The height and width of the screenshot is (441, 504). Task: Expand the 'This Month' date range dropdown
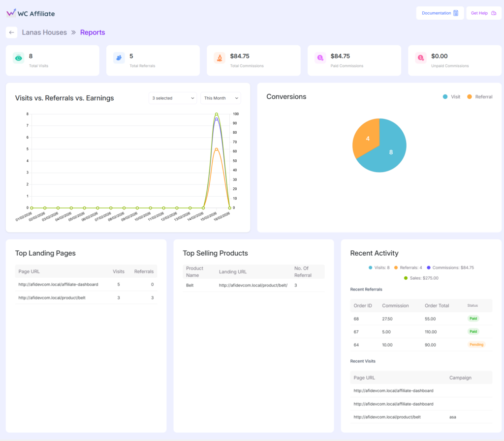coord(220,98)
